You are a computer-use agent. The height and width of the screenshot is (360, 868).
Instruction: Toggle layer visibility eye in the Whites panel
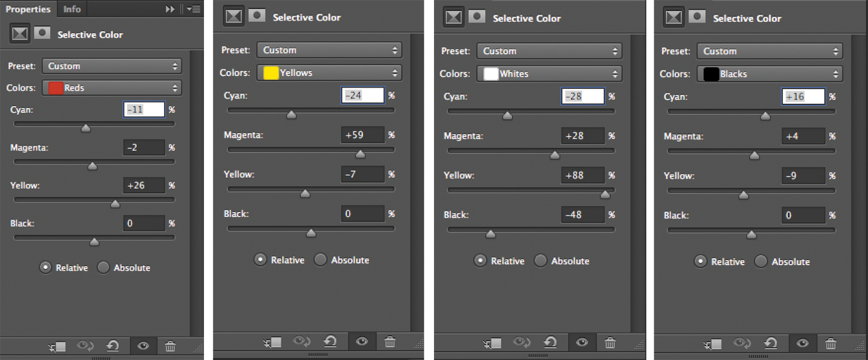tap(582, 343)
